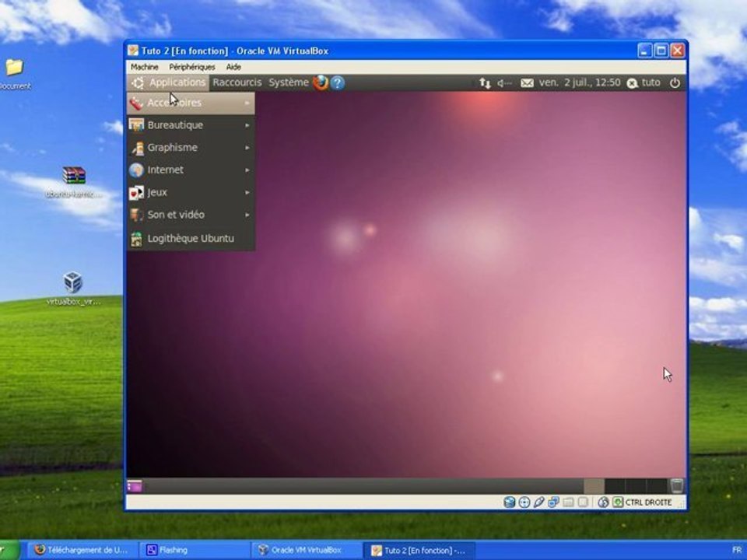Image resolution: width=747 pixels, height=560 pixels.
Task: Click the power shutdown icon in panel
Action: (x=675, y=83)
